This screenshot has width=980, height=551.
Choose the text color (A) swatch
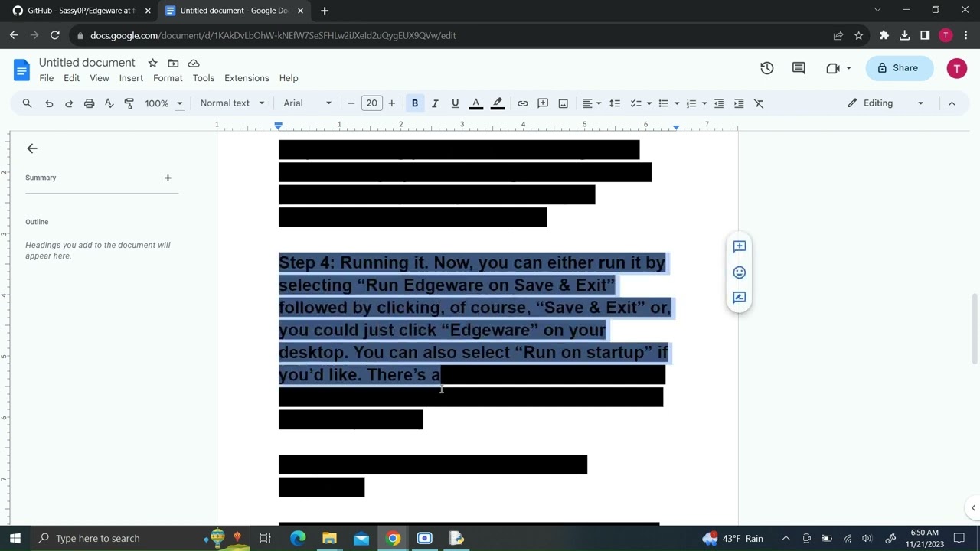pos(475,103)
